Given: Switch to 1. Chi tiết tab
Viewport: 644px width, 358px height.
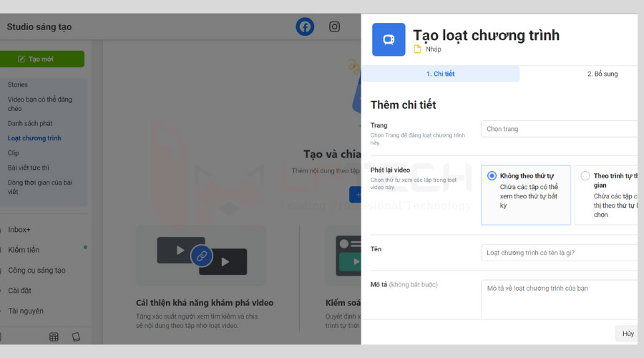Looking at the screenshot, I should tap(440, 74).
